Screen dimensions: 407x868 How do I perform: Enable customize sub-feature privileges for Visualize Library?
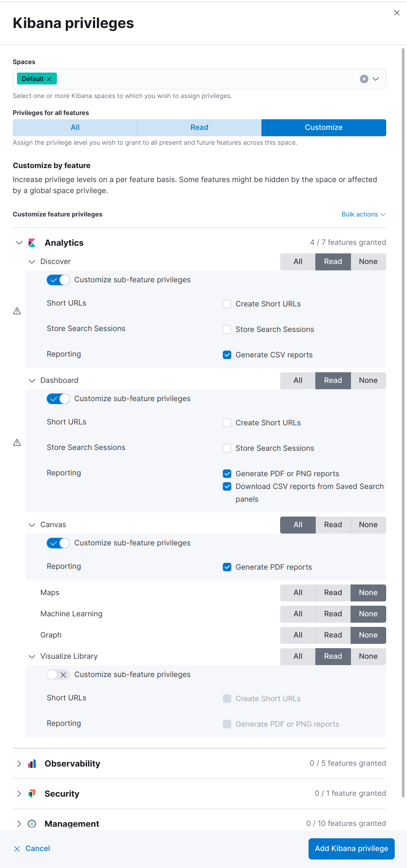[58, 674]
